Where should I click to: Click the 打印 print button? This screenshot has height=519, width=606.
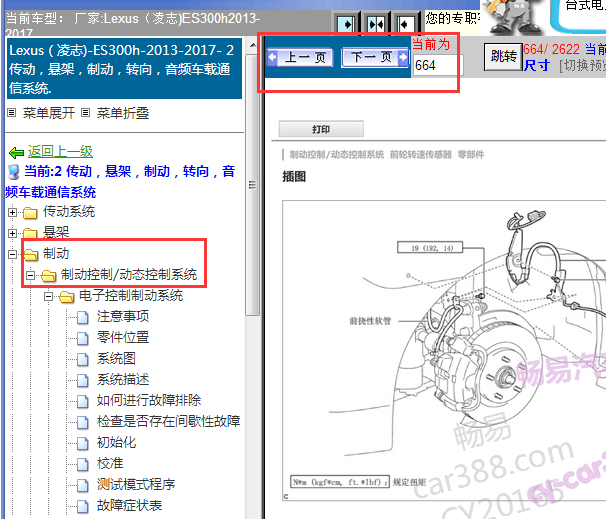(x=321, y=129)
